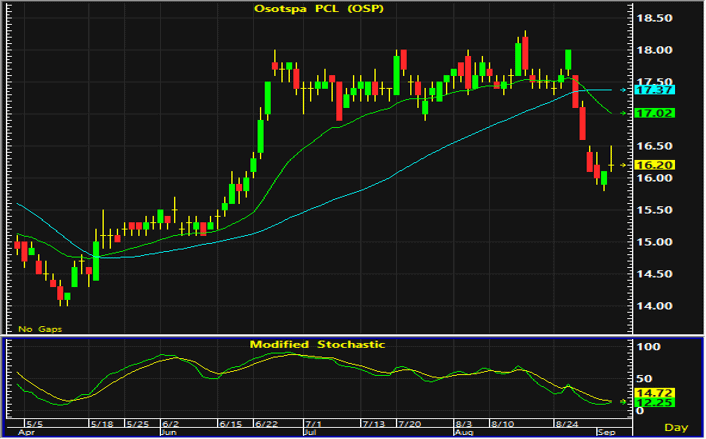
Task: Click the green 12.25 stochastic value
Action: click(x=654, y=403)
